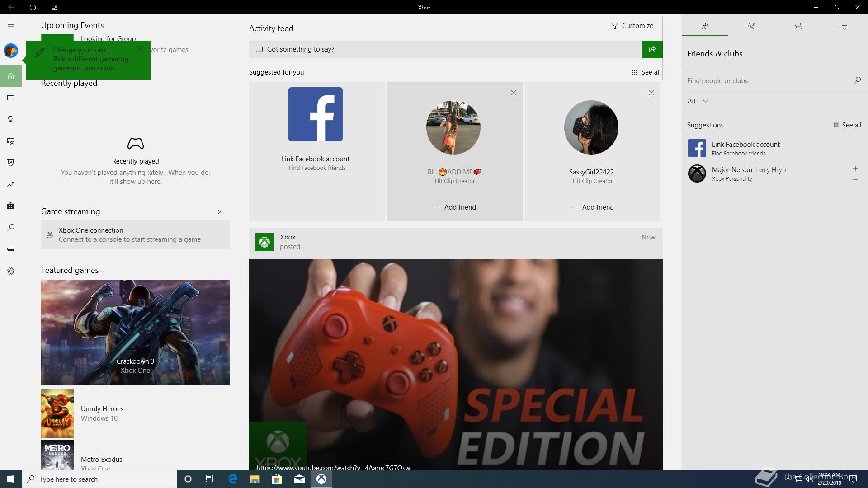This screenshot has width=868, height=488.
Task: Close the Game streaming section
Action: pyautogui.click(x=220, y=212)
